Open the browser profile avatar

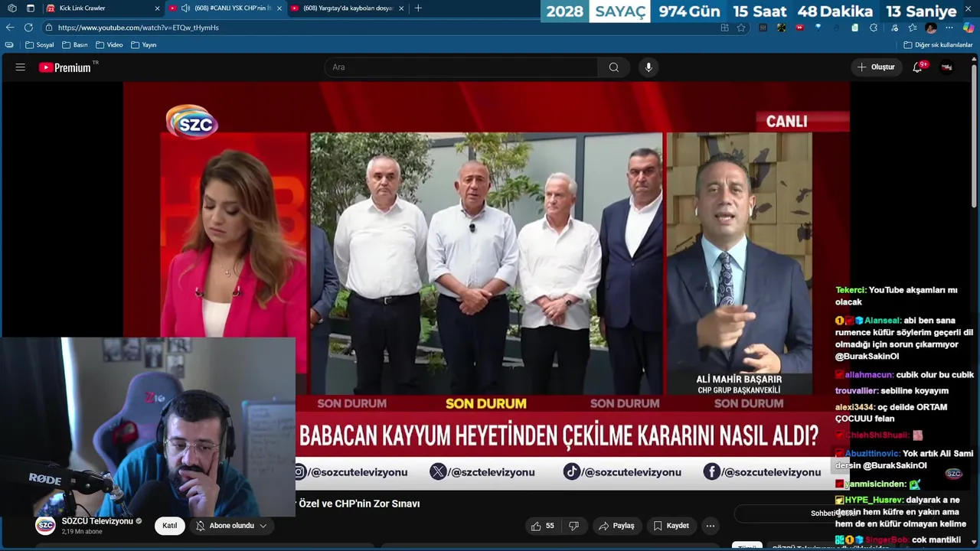point(931,28)
